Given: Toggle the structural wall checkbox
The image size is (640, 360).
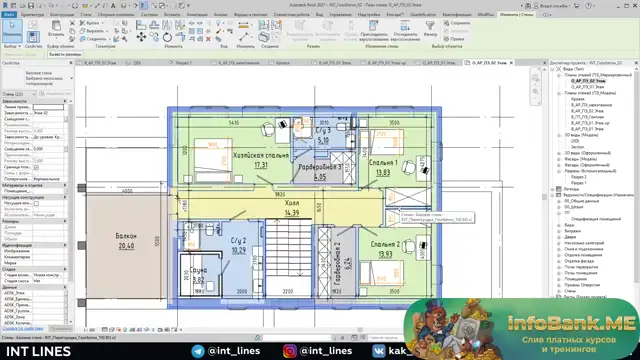Looking at the screenshot, I should [x=36, y=203].
